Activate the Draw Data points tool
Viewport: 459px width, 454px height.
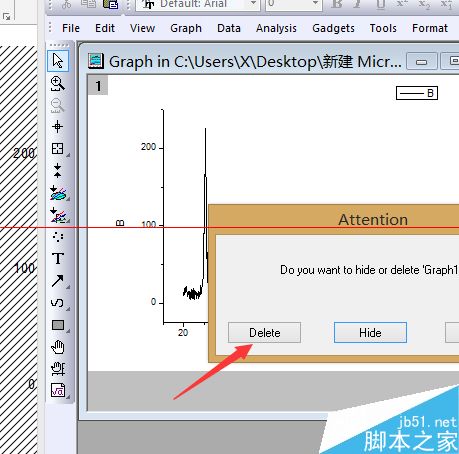click(x=58, y=237)
